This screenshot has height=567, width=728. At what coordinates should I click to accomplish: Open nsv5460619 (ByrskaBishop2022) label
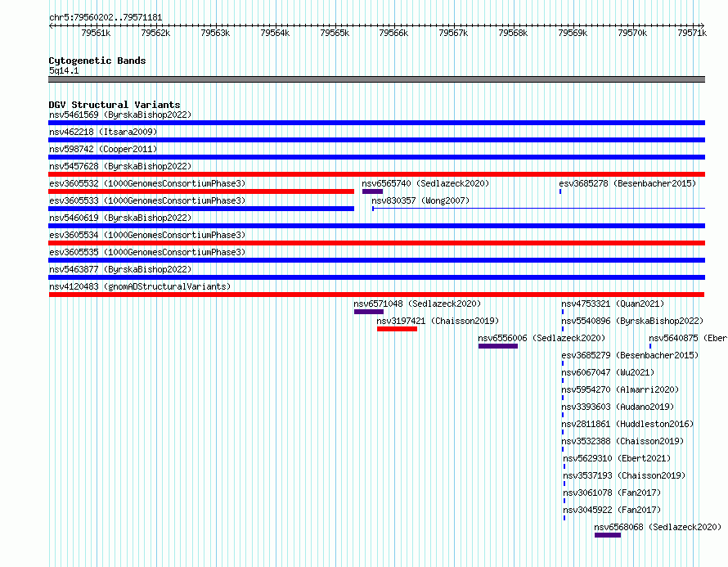click(x=120, y=218)
